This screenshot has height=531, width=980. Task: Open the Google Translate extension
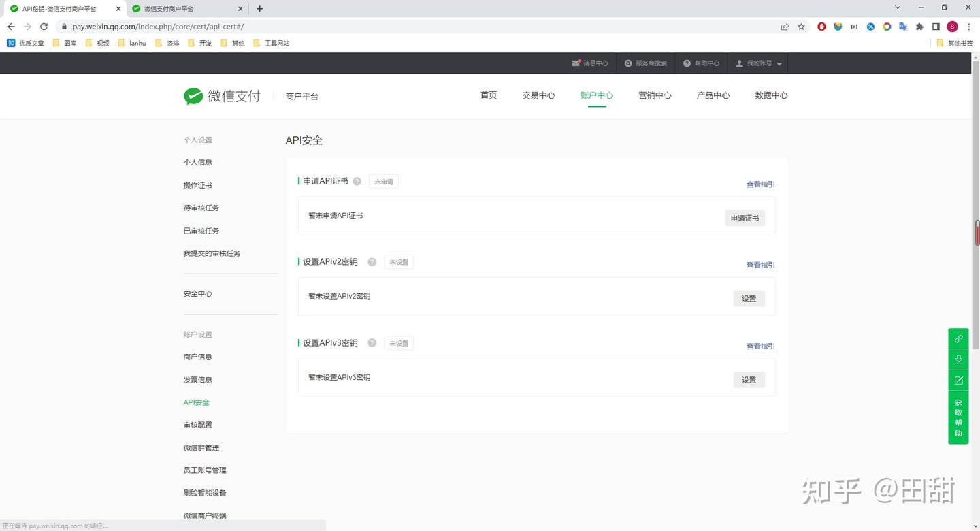pos(903,27)
